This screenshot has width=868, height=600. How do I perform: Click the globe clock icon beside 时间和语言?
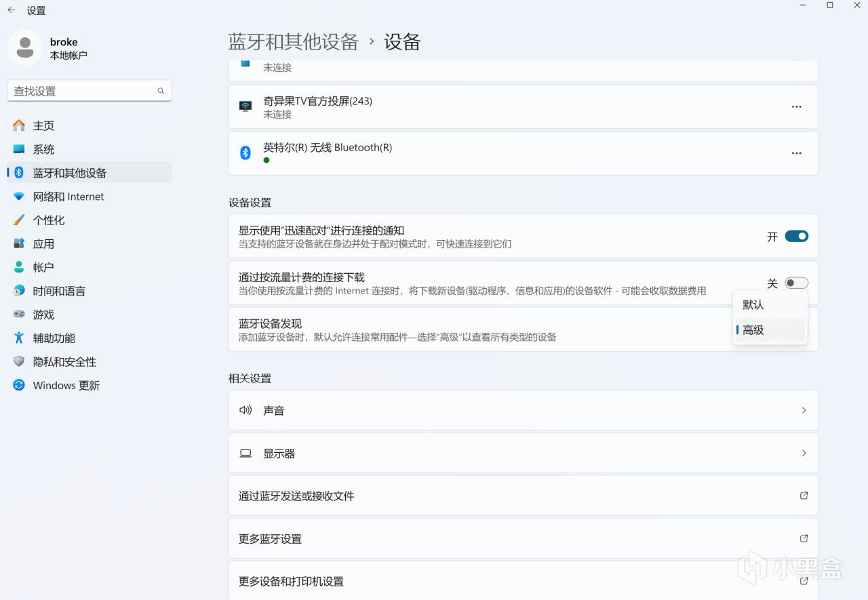pos(19,291)
